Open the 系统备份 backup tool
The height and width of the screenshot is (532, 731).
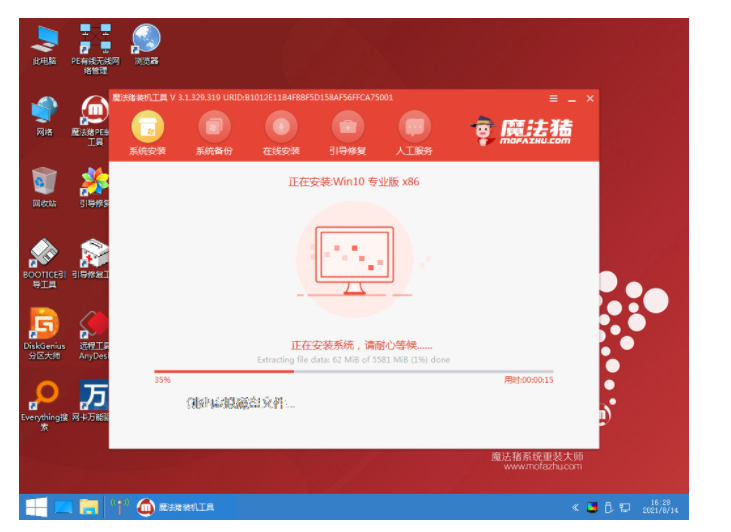point(214,132)
